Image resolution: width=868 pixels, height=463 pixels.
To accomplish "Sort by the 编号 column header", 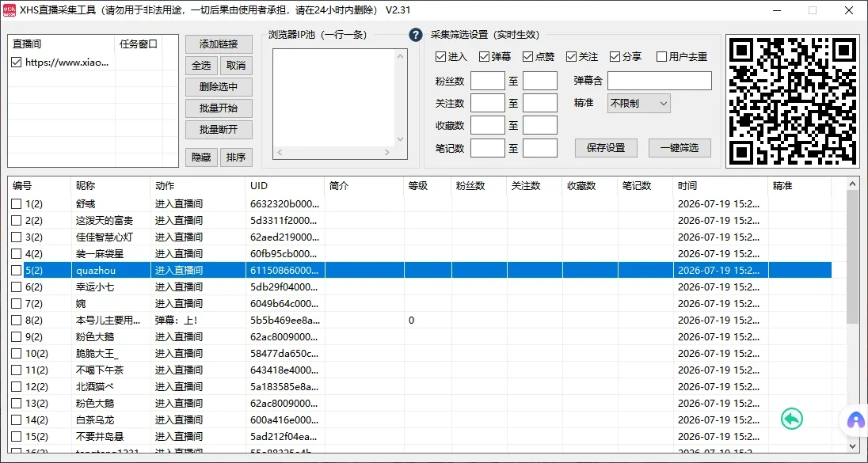I will click(40, 186).
